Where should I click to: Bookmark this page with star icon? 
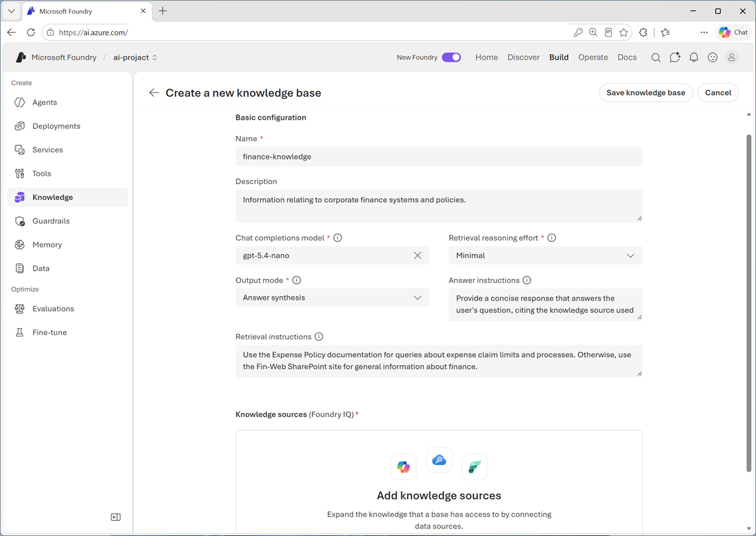[x=624, y=32]
